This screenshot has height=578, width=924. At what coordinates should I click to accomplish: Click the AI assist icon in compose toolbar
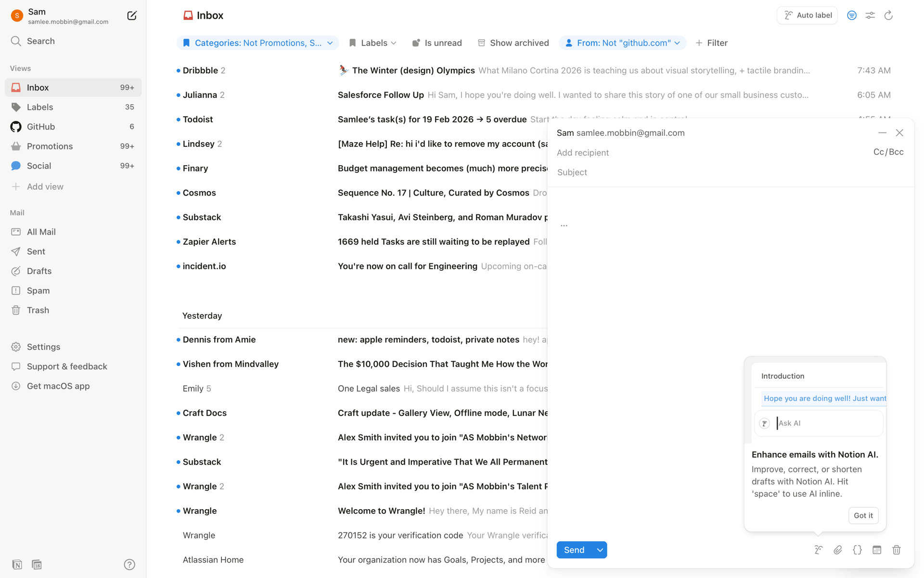[x=819, y=550]
